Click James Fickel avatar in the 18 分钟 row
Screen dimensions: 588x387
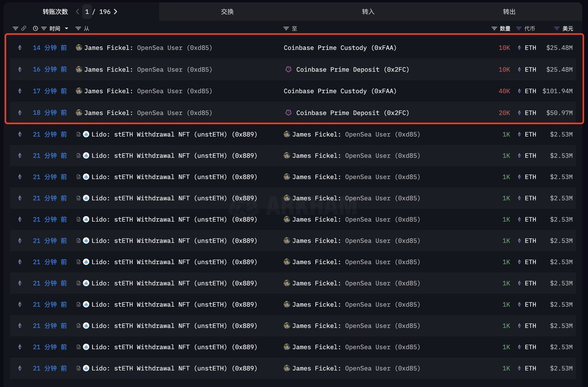[x=79, y=113]
